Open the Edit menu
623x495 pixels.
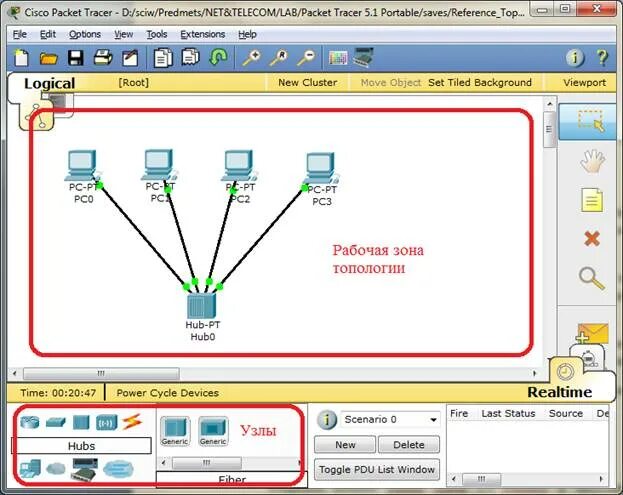[x=48, y=34]
